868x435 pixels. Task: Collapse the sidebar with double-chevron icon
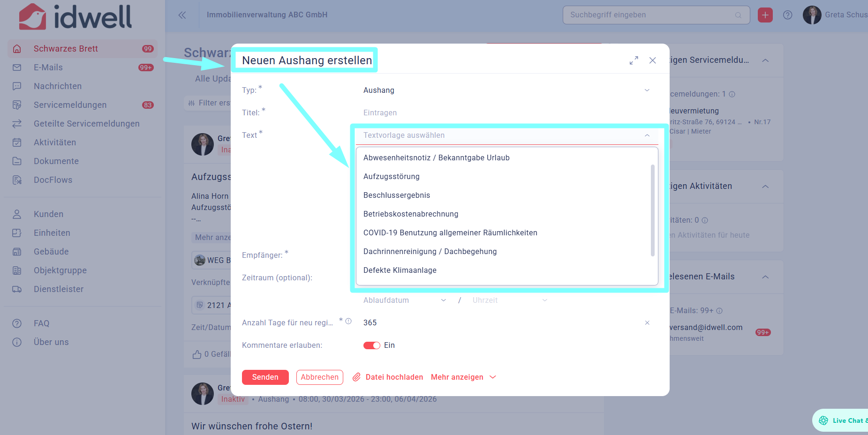pos(182,15)
